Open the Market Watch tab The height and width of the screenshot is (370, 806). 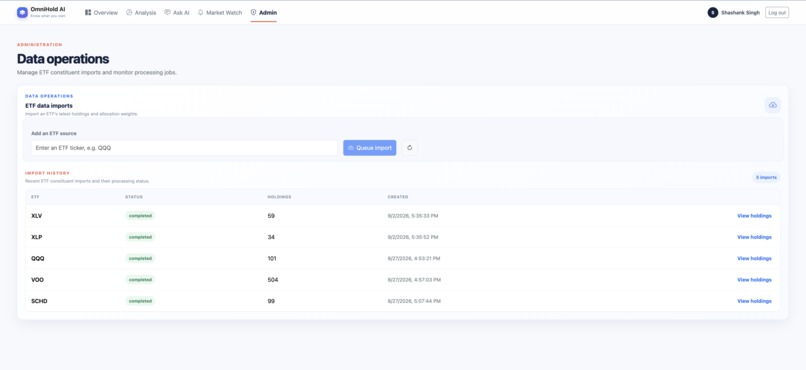click(x=219, y=12)
